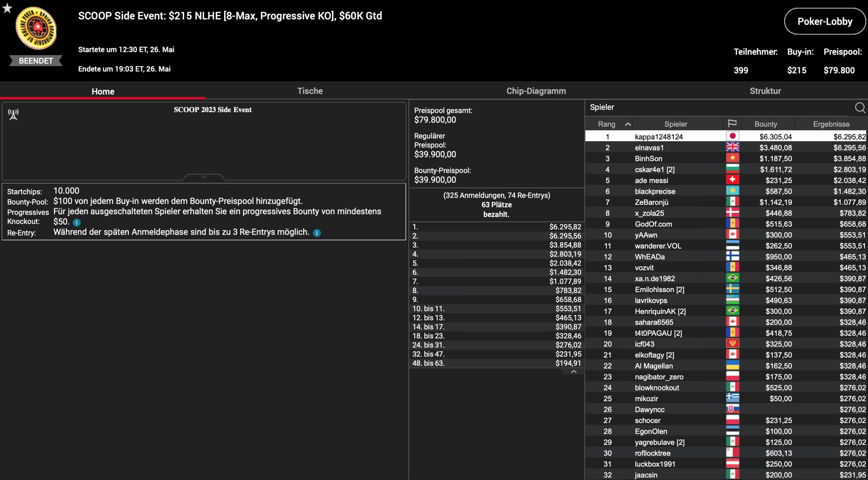Viewport: 868px width, 480px height.
Task: Open the Tische tab
Action: pyautogui.click(x=310, y=91)
